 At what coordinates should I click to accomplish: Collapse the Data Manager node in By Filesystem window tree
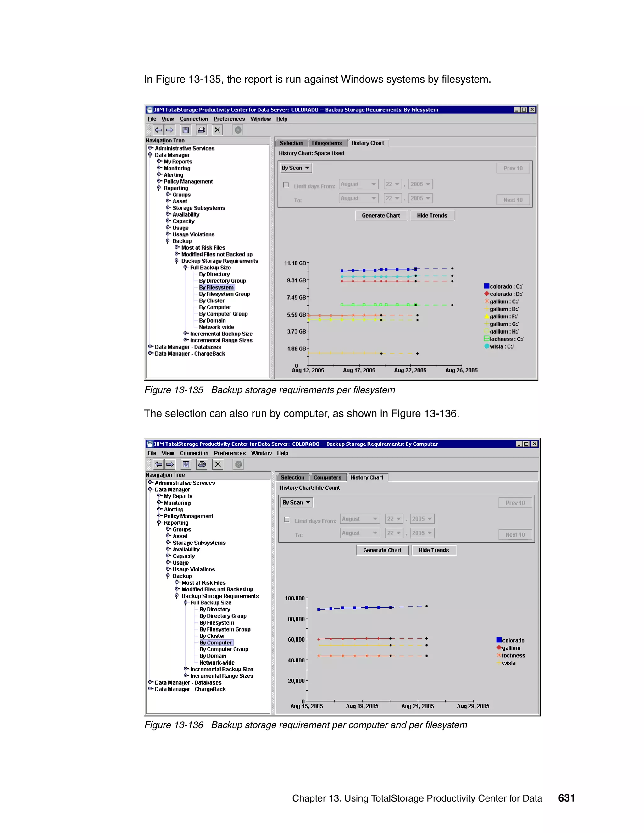click(150, 155)
